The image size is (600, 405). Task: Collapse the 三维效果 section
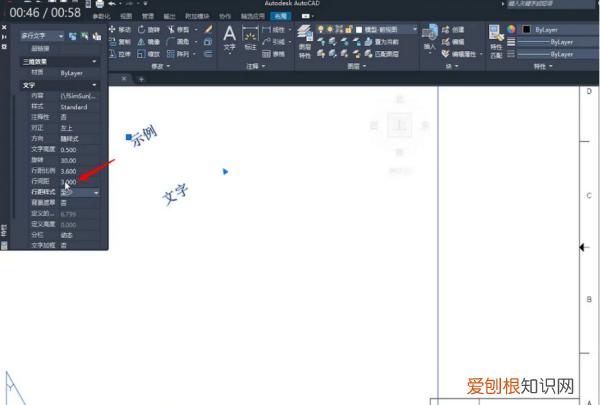94,62
